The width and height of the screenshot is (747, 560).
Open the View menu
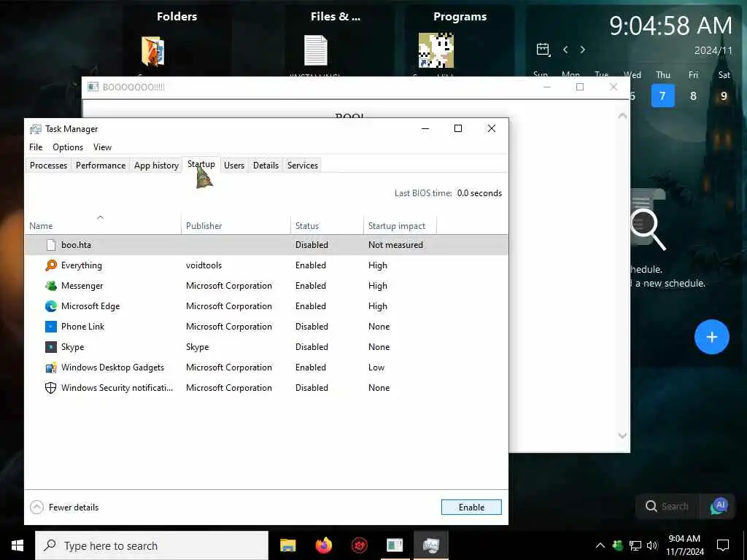tap(102, 147)
